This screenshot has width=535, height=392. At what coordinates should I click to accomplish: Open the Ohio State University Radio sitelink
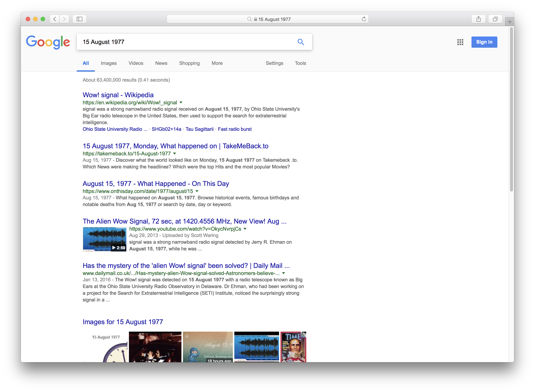click(115, 129)
